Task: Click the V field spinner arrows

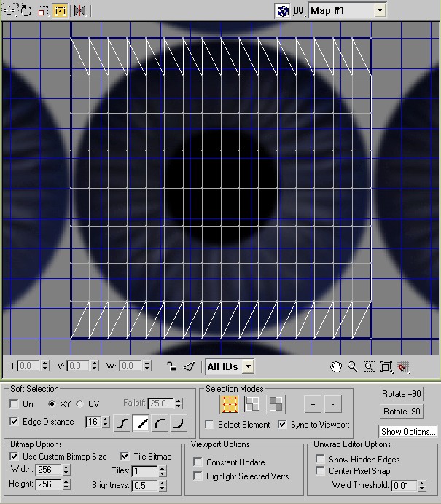Action: pos(94,366)
